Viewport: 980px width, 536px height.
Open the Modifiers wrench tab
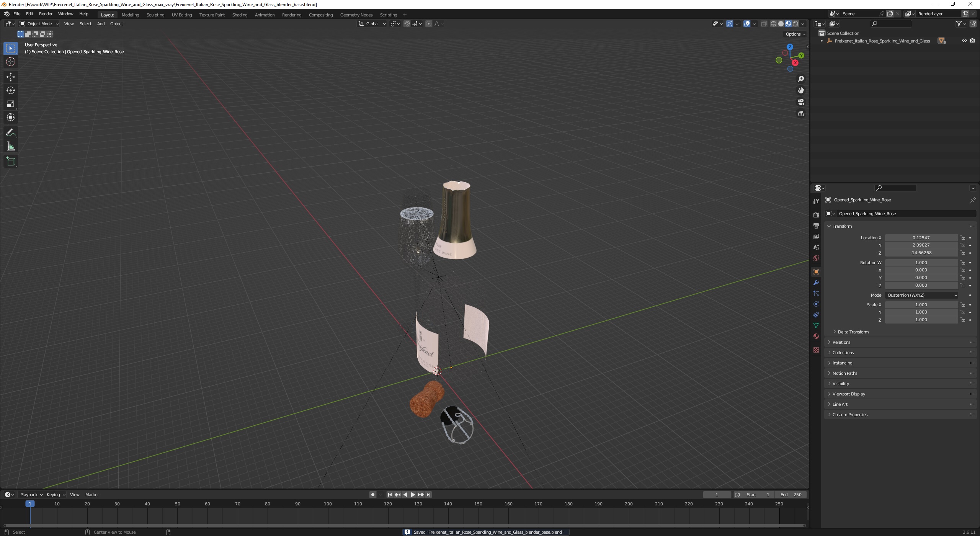click(816, 283)
